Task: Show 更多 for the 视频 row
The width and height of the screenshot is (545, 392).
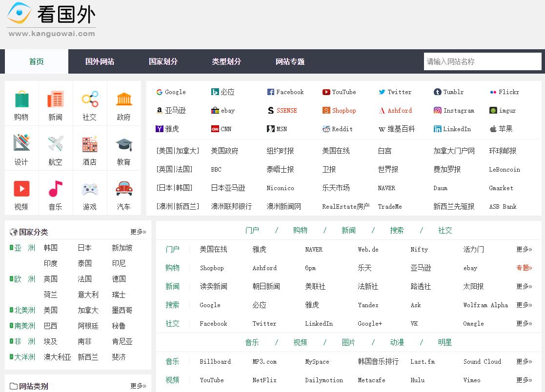Action: (x=524, y=380)
